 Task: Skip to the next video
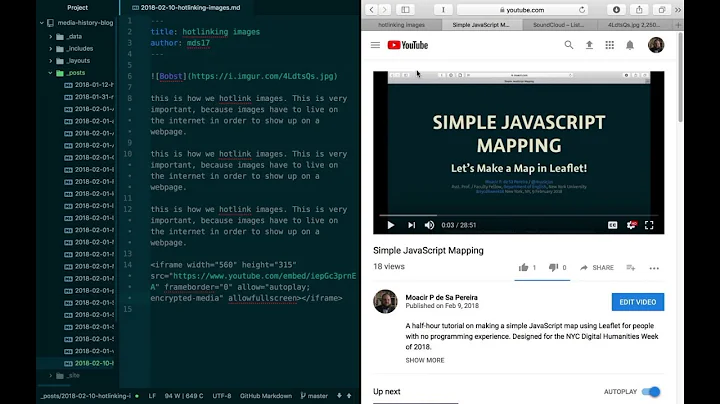click(411, 225)
